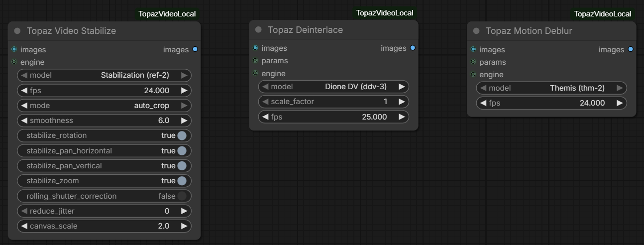The image size is (644, 245).
Task: Decrease scale_factor with left arrow
Action: [x=265, y=101]
